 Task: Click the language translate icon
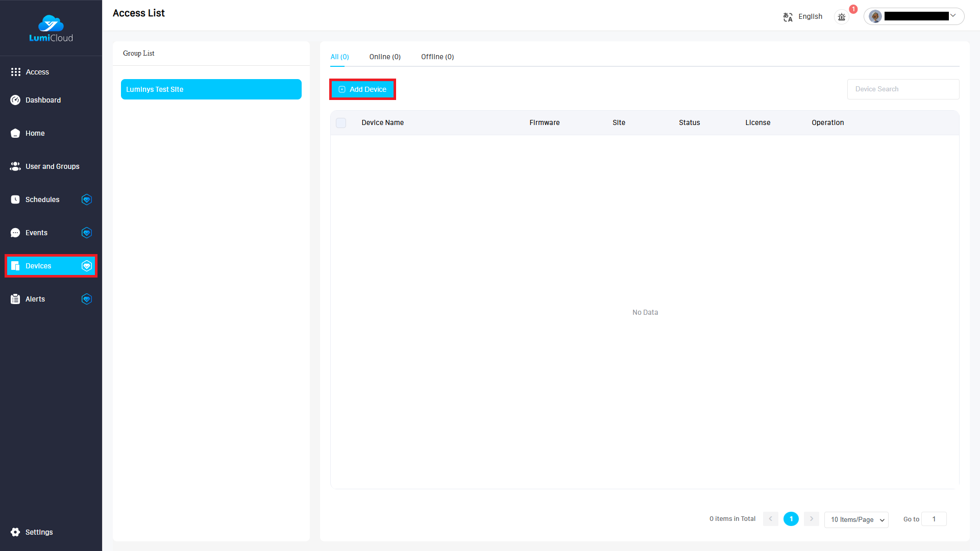click(788, 17)
